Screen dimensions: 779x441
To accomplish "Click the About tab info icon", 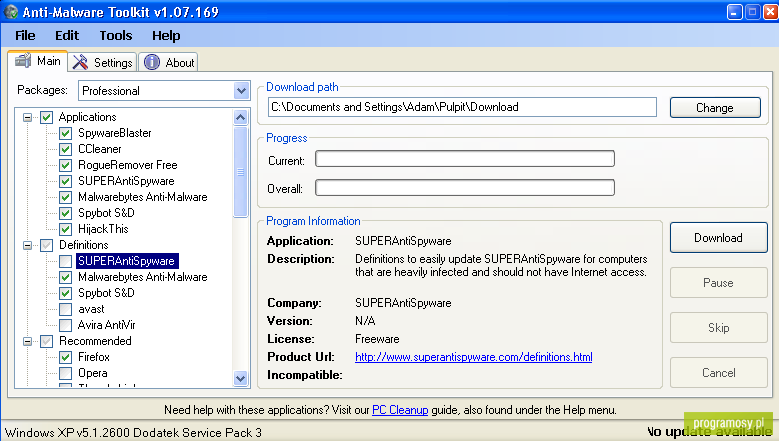I will click(152, 63).
